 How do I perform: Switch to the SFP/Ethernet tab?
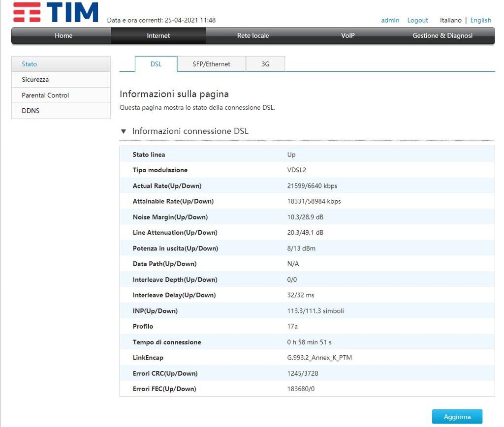pyautogui.click(x=212, y=64)
